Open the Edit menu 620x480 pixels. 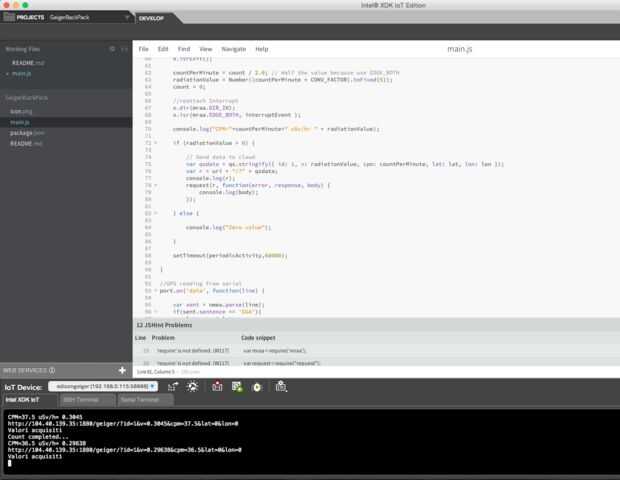click(x=163, y=49)
